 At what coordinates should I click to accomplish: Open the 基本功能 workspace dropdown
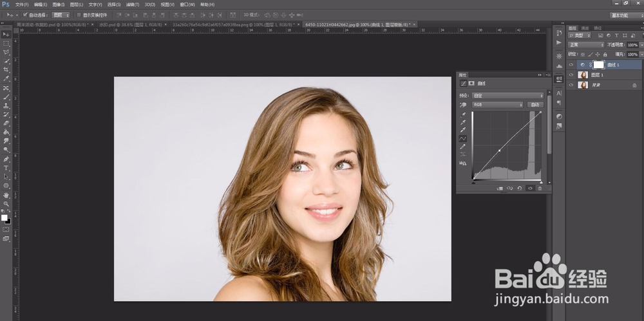(627, 15)
